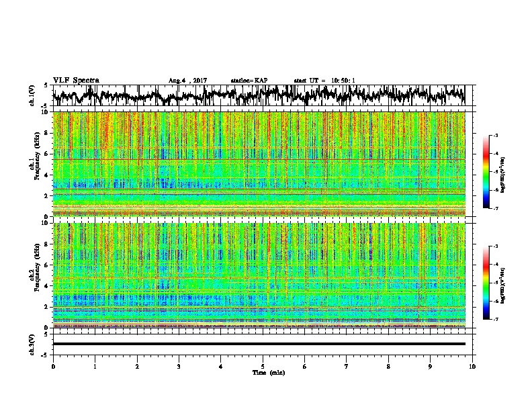
Task: Click the flat ch.3 voltage trace
Action: pyautogui.click(x=259, y=344)
